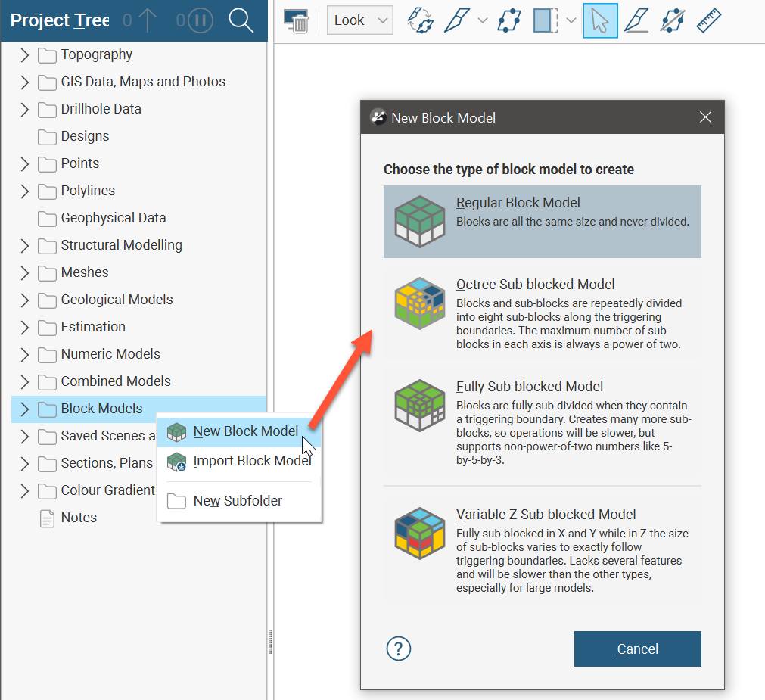Open clipping box options arrow
Viewport: 765px width, 700px height.
click(571, 20)
